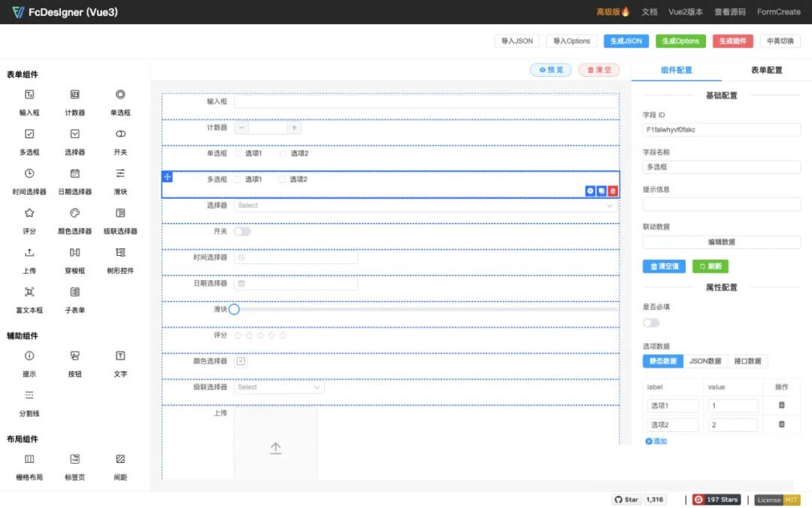Click the blue move handle on 多选框 row
The width and height of the screenshot is (812, 508).
pyautogui.click(x=167, y=178)
